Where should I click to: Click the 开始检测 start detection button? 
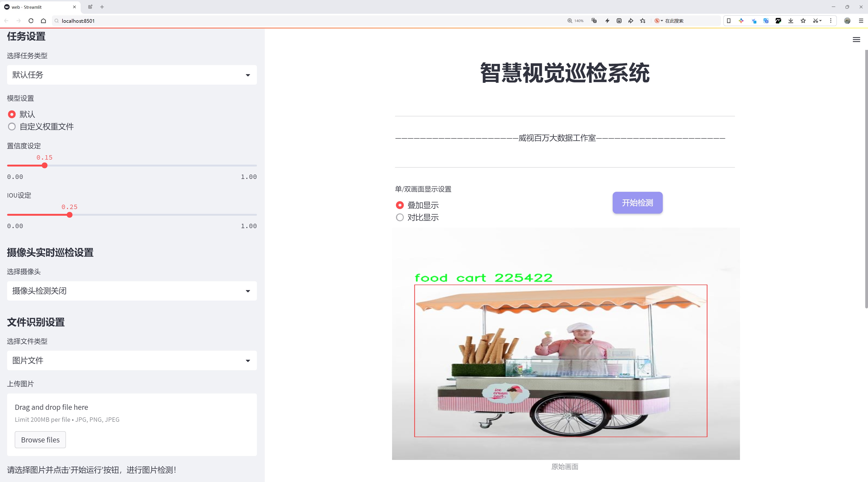(637, 203)
